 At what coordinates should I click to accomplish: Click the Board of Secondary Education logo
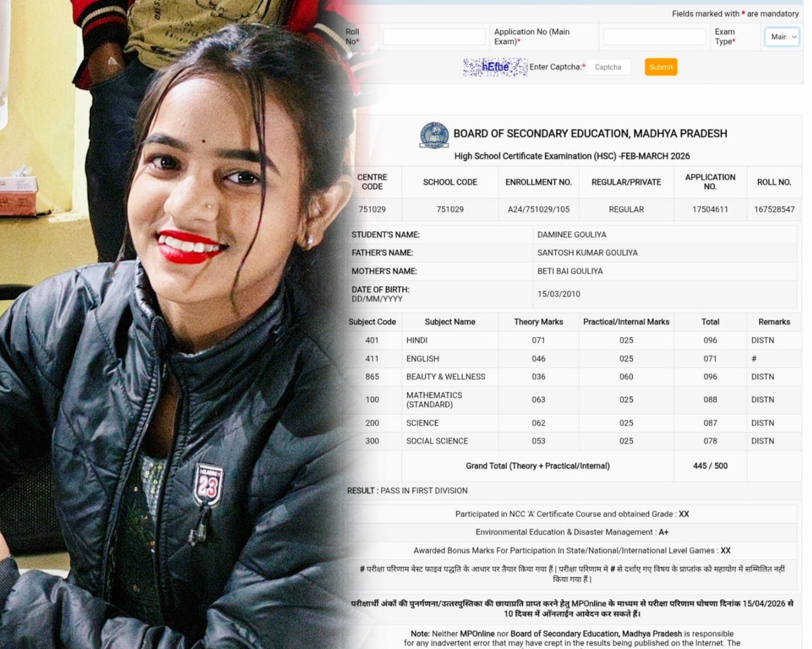coord(434,135)
